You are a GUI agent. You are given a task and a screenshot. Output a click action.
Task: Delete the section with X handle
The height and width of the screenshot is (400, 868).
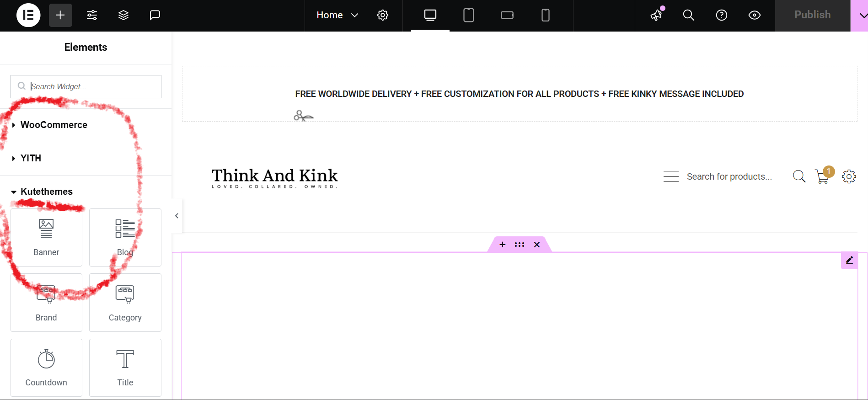click(x=537, y=245)
